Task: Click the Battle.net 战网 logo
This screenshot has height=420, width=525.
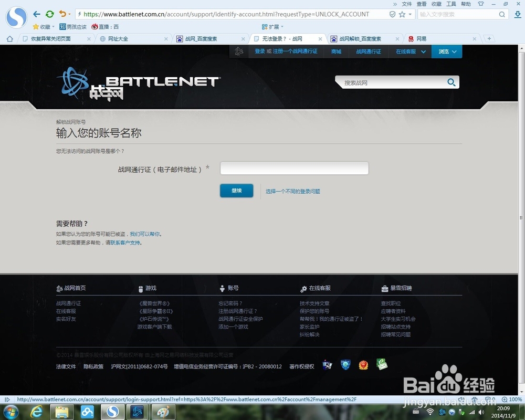Action: (140, 83)
